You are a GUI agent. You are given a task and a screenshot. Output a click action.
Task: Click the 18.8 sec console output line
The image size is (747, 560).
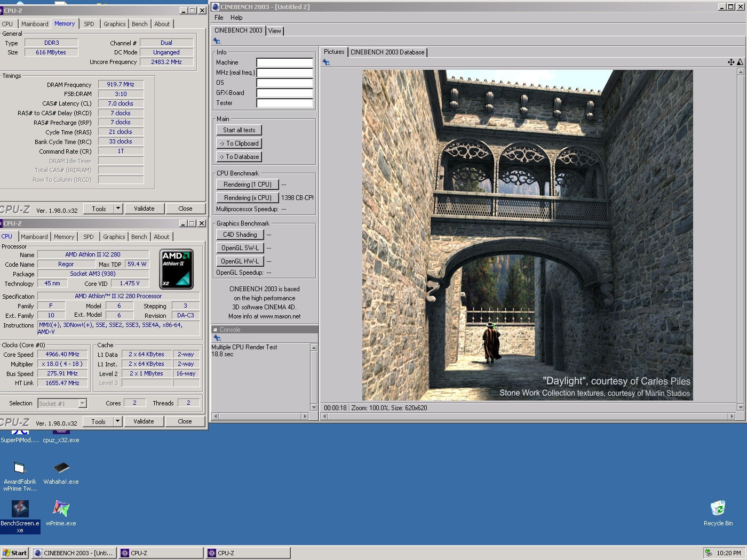tap(222, 354)
